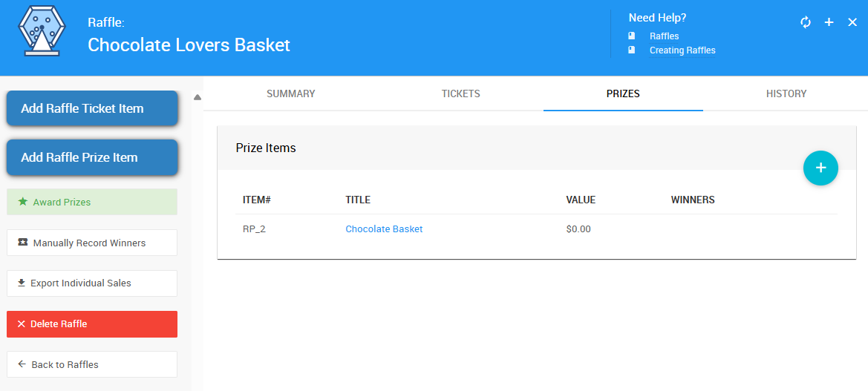Click the teal add prize item button
This screenshot has width=868, height=391.
pos(820,168)
